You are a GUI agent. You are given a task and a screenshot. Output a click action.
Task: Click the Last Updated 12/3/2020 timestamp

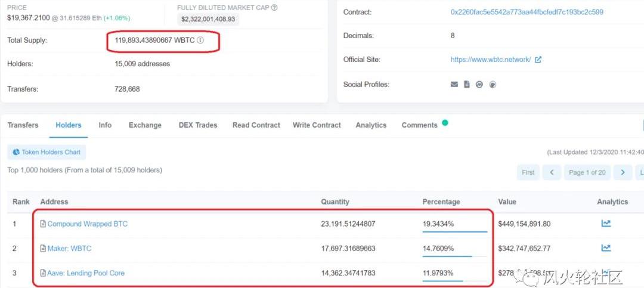pos(596,152)
